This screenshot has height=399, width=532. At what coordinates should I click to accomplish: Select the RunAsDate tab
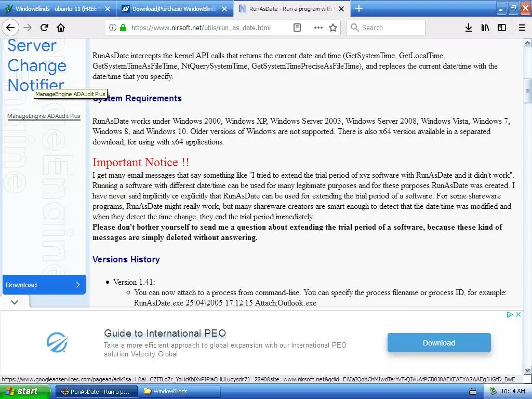click(x=292, y=8)
